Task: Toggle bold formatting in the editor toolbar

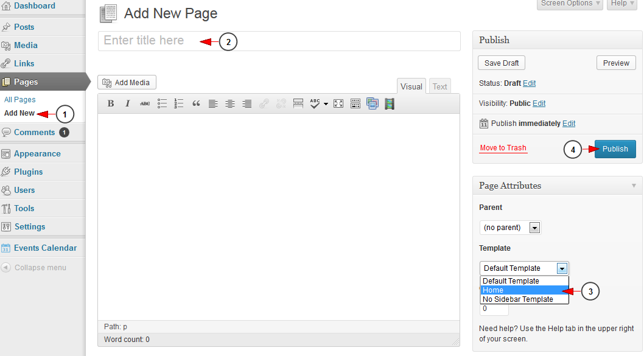Action: [111, 104]
